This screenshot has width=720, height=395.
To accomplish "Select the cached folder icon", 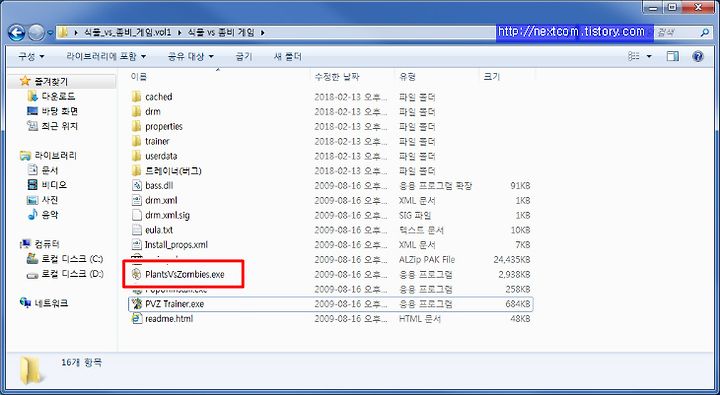I will [x=136, y=97].
